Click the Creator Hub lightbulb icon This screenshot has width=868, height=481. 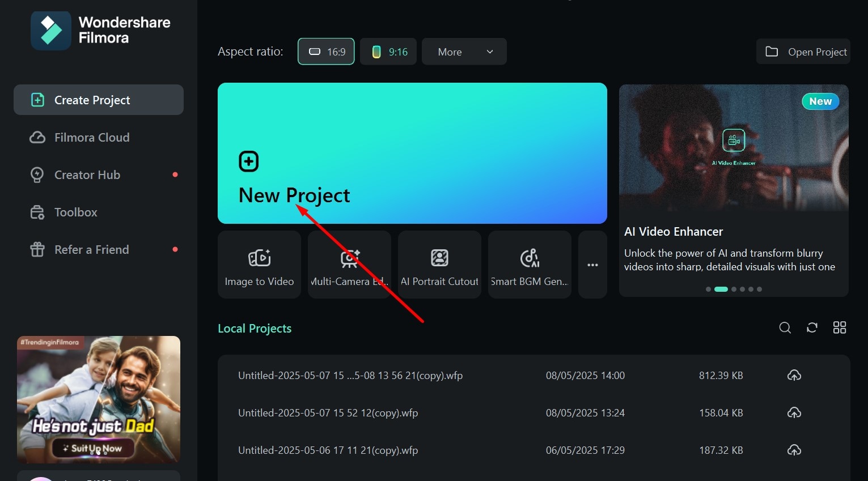[x=37, y=174]
